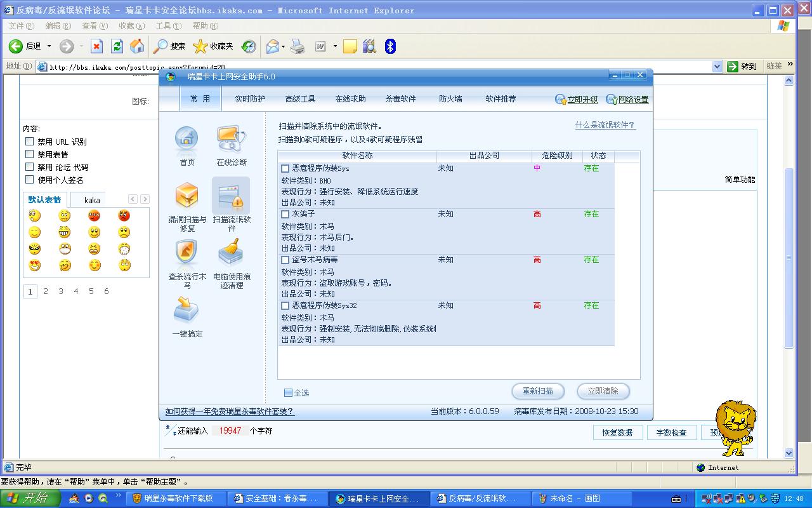Screen dimensions: 812x508
Task: Open the Edit with Word dropdown arrow
Action: tap(335, 46)
